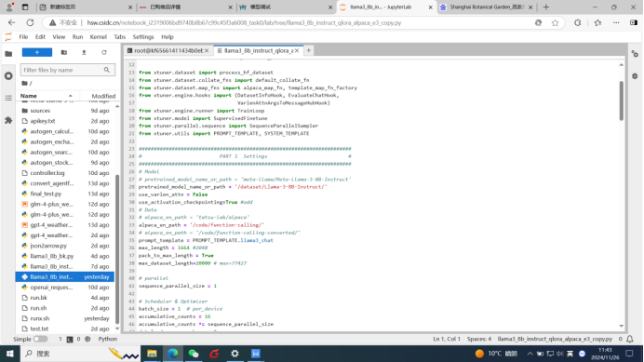Select controller.log file
This screenshot has height=362, width=644.
(x=66, y=173)
